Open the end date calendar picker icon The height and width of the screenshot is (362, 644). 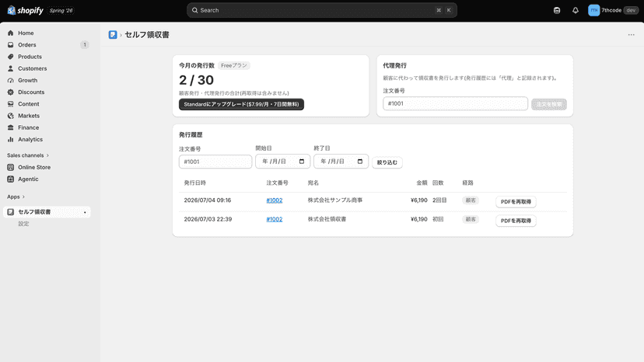360,162
